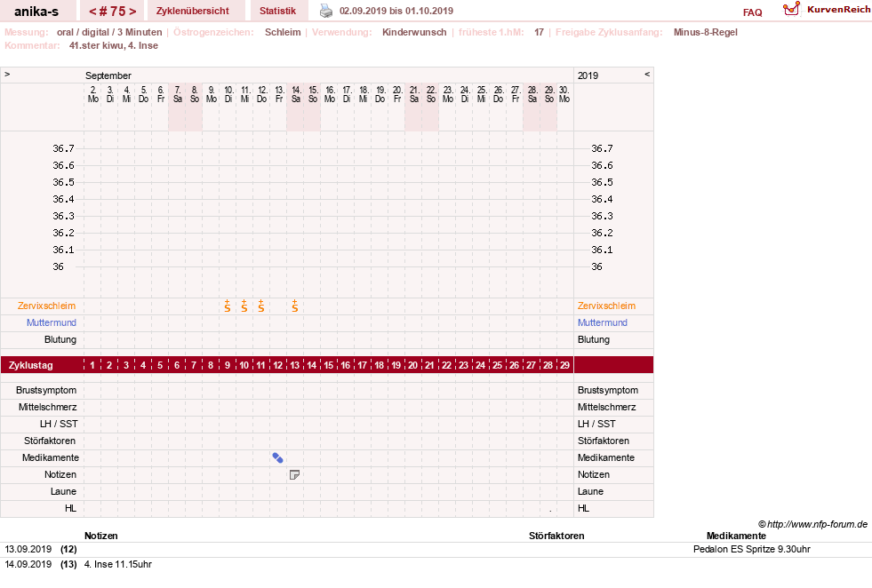
Task: Click the Kinderwunsch usage value
Action: pyautogui.click(x=414, y=32)
